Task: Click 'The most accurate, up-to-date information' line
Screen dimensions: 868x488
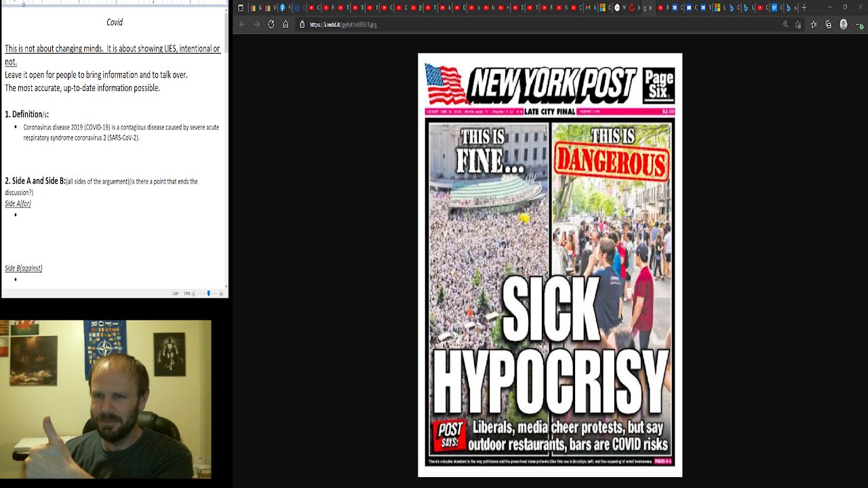Action: click(82, 88)
